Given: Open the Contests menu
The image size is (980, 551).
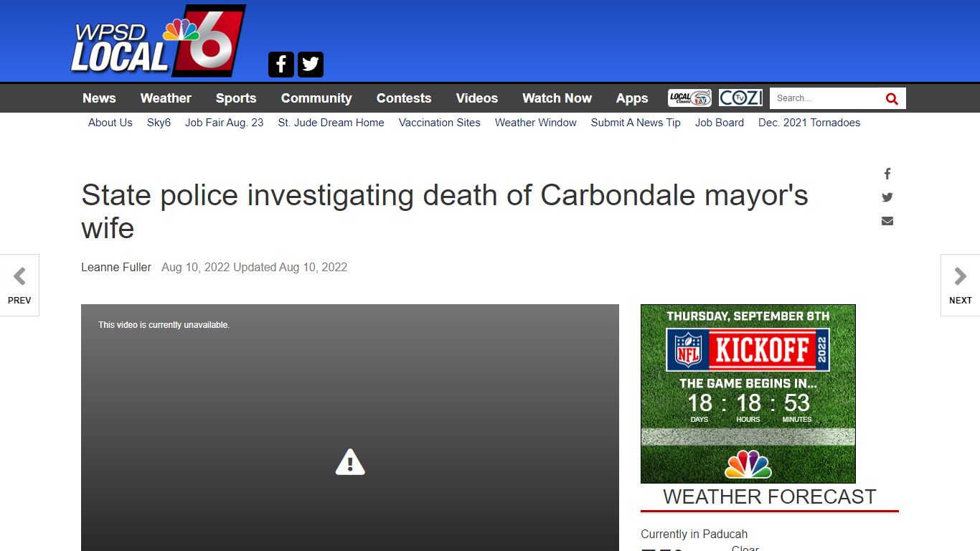Looking at the screenshot, I should pos(404,98).
